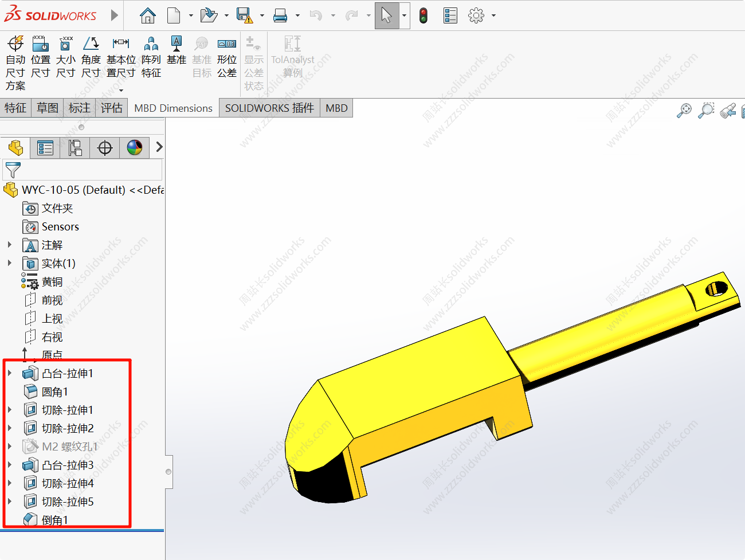Open the ConfigurationManager tab

tap(75, 148)
